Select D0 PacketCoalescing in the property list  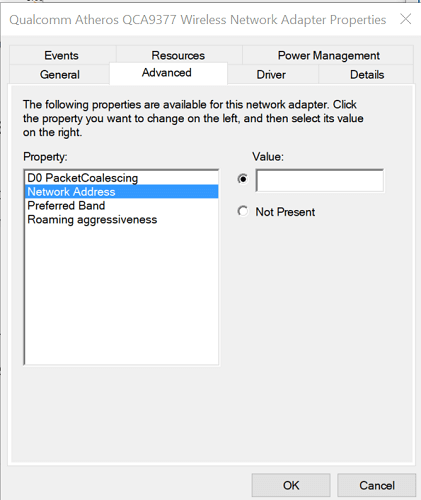[122, 178]
